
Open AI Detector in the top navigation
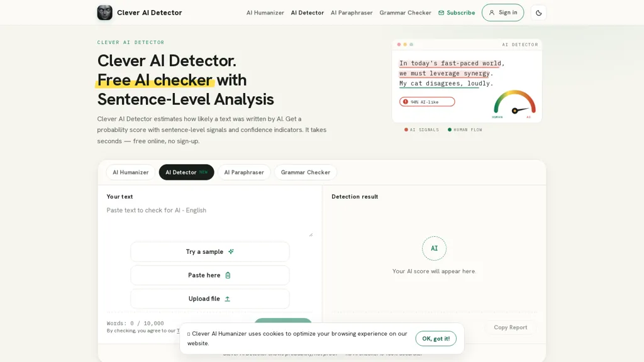(307, 13)
